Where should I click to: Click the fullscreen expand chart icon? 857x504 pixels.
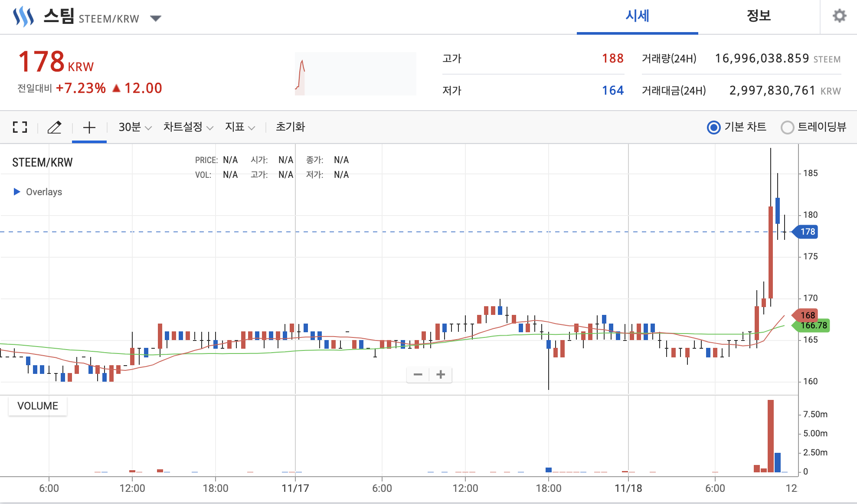[x=20, y=127]
